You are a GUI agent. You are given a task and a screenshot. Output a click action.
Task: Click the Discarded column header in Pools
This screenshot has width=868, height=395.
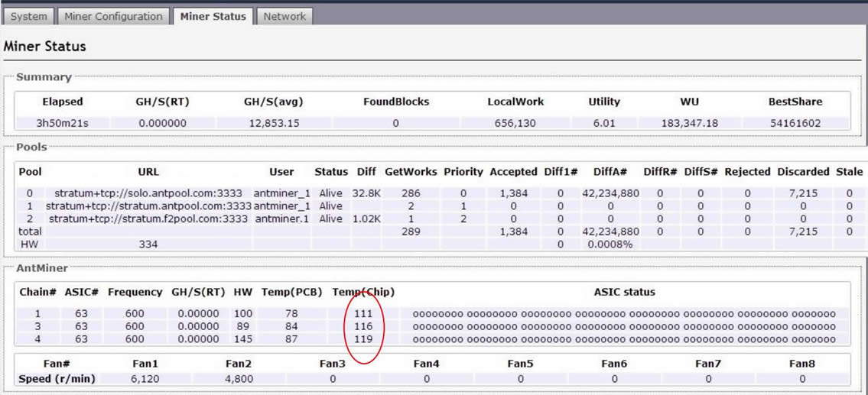[x=803, y=172]
